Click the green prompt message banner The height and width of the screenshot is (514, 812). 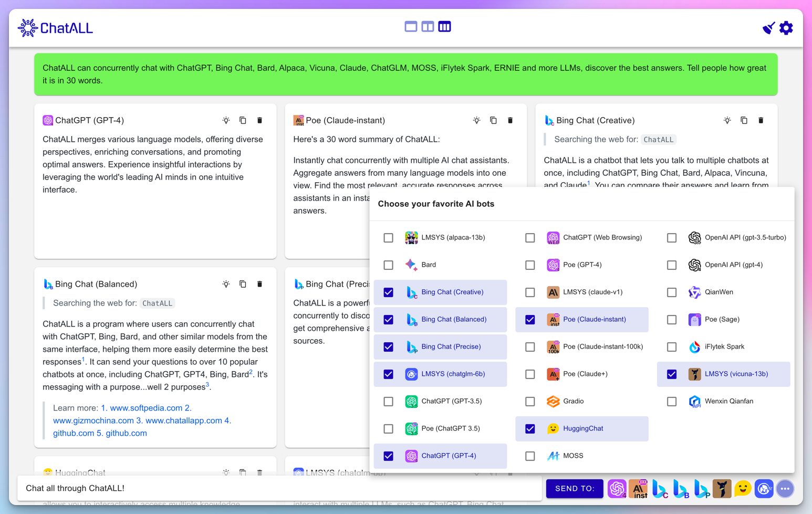406,74
